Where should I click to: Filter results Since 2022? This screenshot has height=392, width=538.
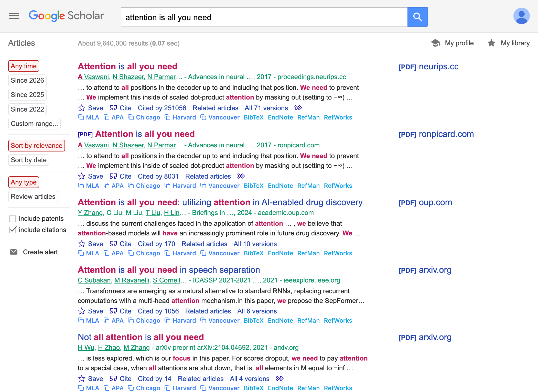[27, 109]
